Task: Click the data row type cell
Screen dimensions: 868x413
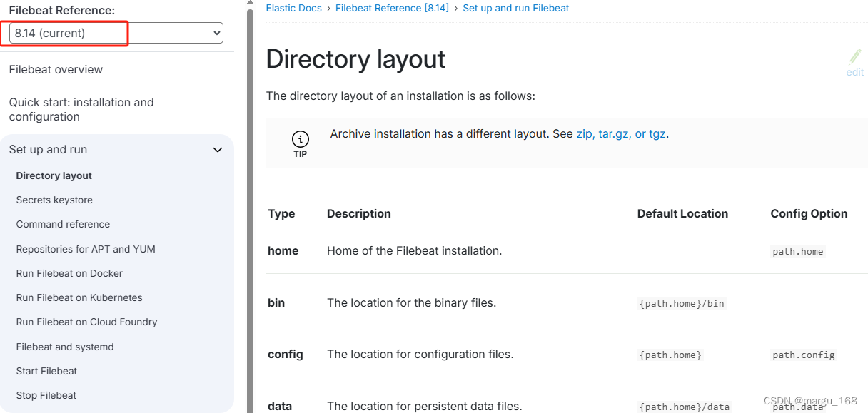Action: (x=280, y=406)
